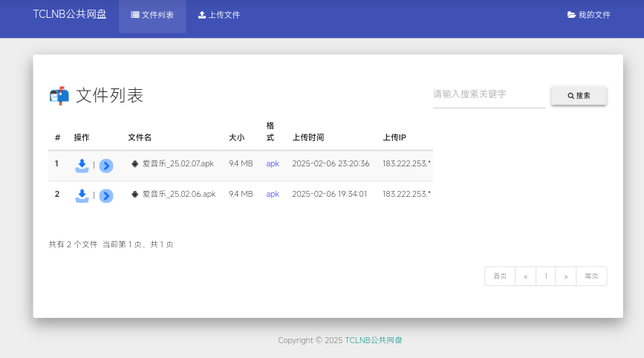This screenshot has height=358, width=644.
Task: Click the Android icon beside 爱音乐_25.02.06.apk
Action: pyautogui.click(x=134, y=194)
